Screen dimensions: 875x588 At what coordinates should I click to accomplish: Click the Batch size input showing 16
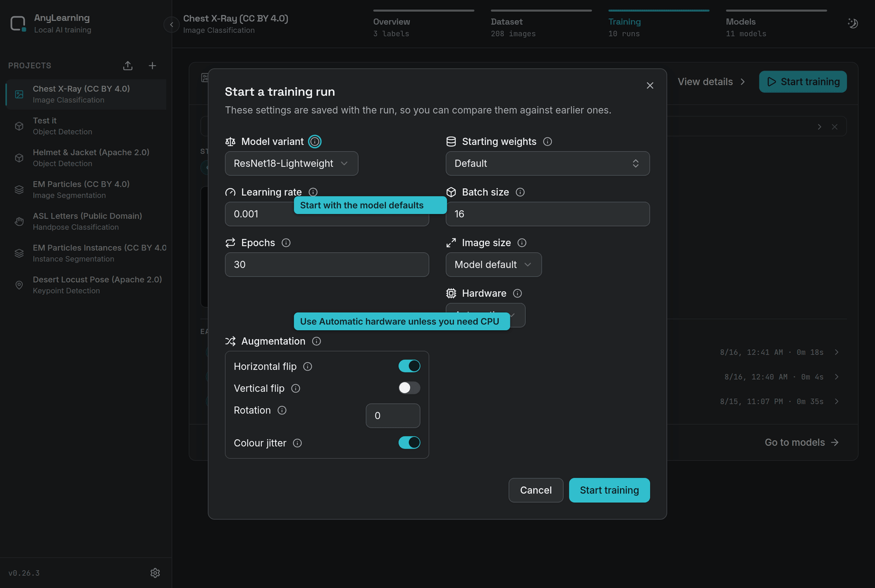click(547, 214)
